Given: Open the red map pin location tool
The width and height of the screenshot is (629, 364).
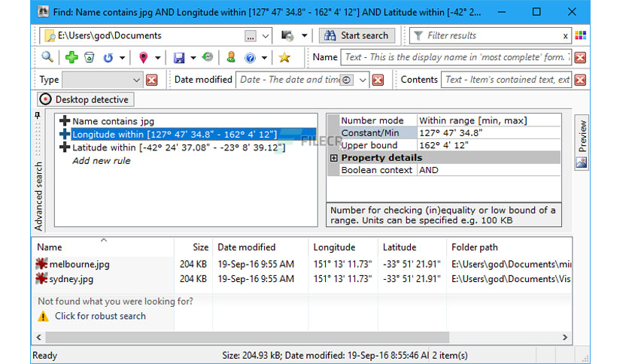Looking at the screenshot, I should pyautogui.click(x=143, y=57).
